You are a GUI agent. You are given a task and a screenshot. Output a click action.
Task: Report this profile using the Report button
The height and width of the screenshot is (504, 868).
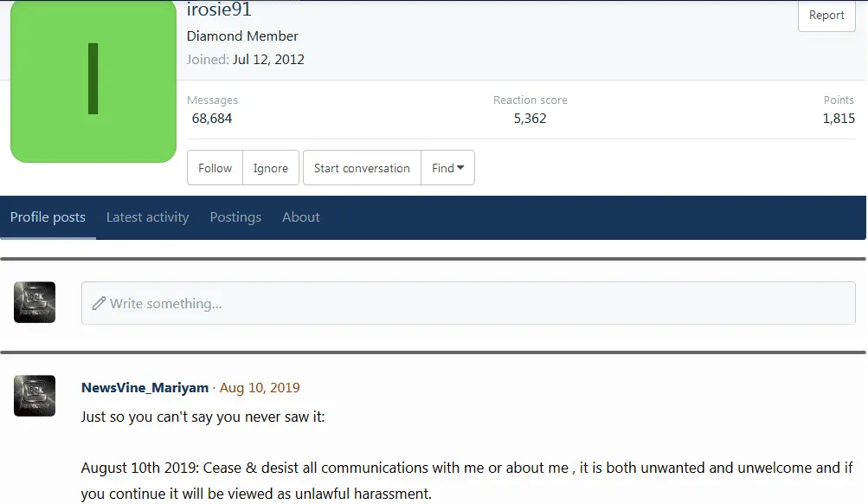[826, 16]
